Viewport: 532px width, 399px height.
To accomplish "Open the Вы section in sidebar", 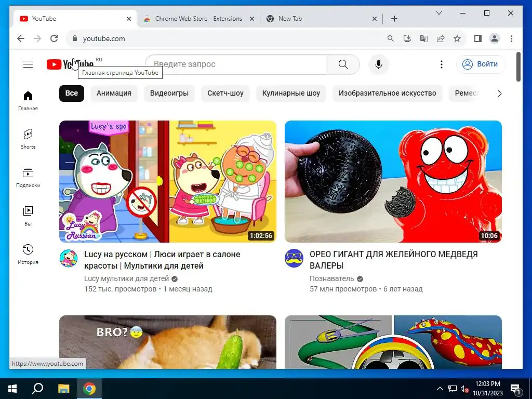I will click(28, 216).
